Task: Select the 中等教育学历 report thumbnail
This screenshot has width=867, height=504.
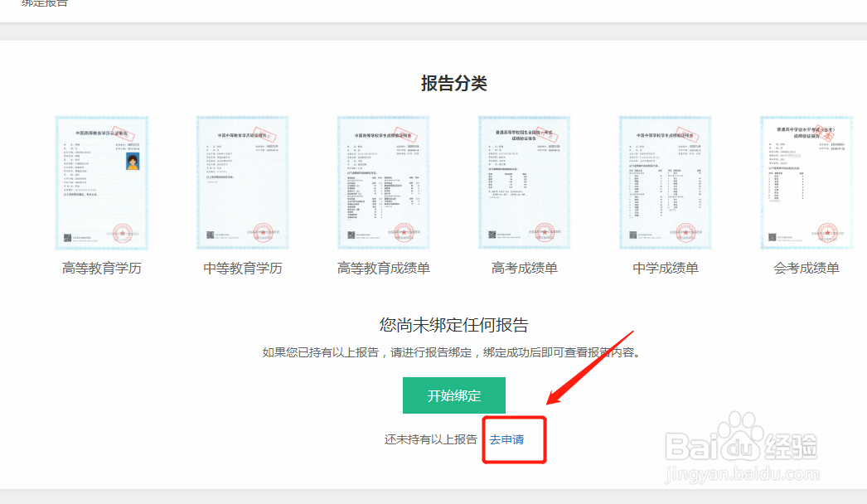Action: (243, 183)
